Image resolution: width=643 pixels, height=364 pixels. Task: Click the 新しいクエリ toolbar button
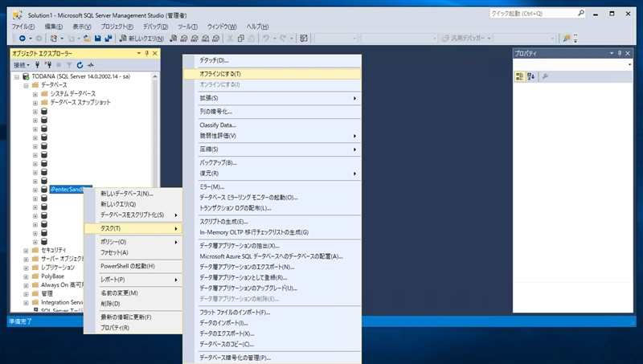point(141,38)
